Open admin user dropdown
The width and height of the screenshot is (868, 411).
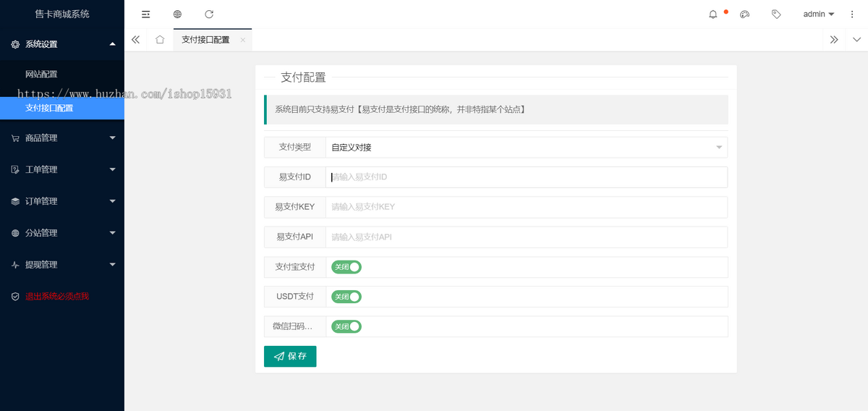819,14
